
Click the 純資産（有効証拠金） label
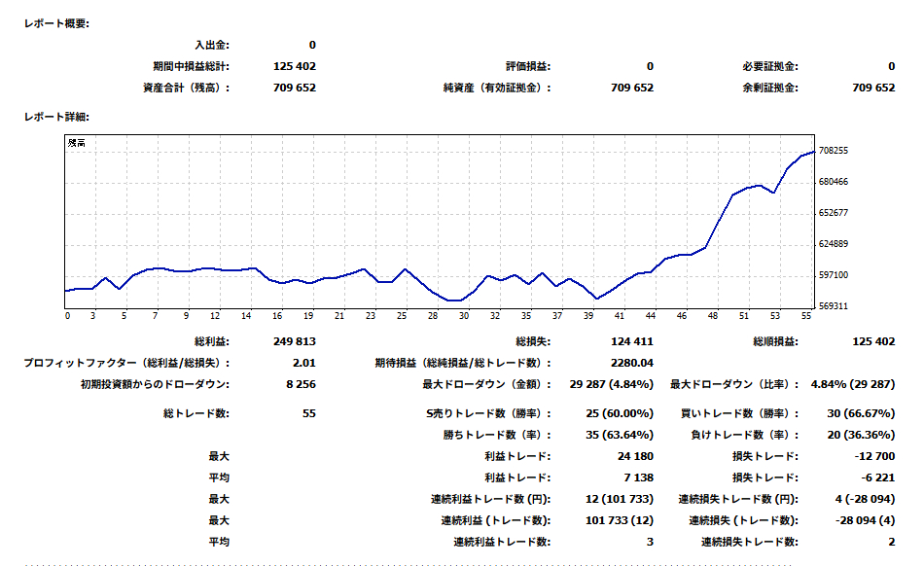point(497,88)
